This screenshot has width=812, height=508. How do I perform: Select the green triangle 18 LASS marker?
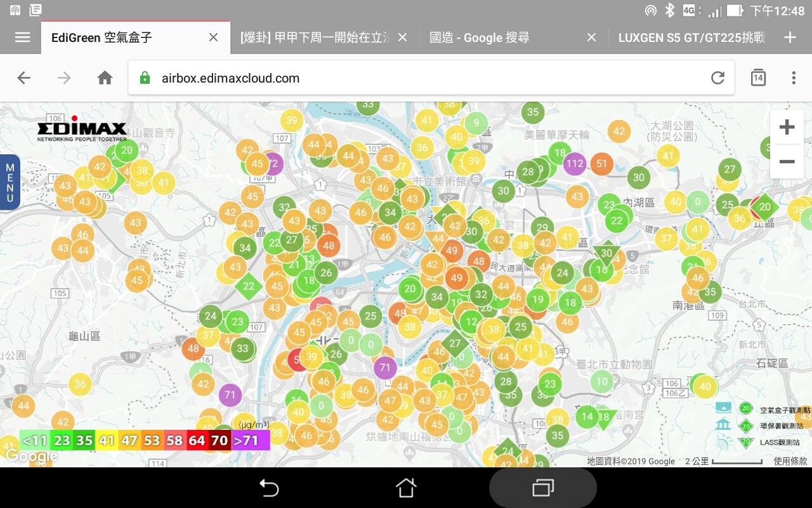[605, 418]
